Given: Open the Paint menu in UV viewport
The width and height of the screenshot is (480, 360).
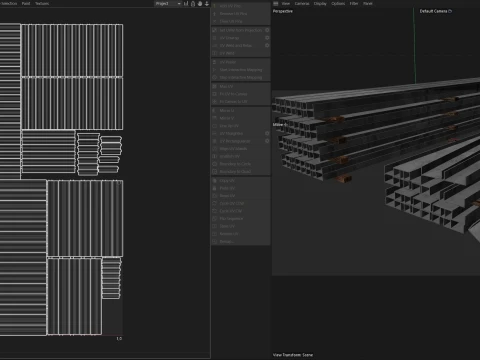Looking at the screenshot, I should 26,3.
